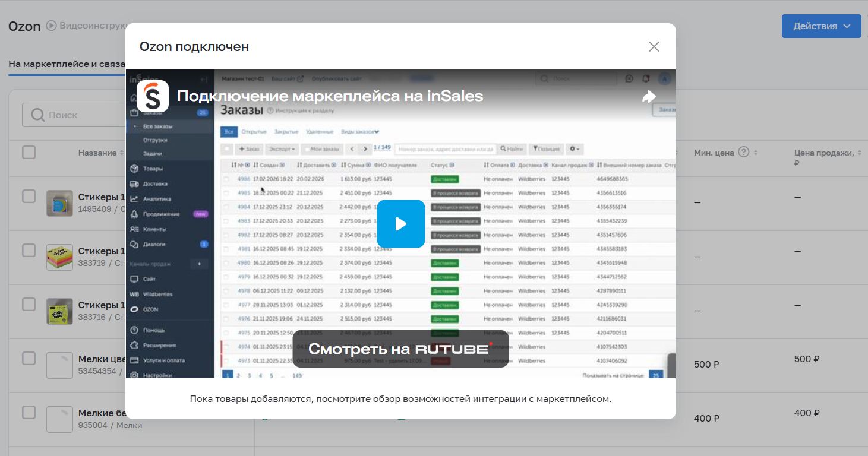This screenshot has width=868, height=456.
Task: Open the thumbnail of product 383716
Action: point(59,311)
